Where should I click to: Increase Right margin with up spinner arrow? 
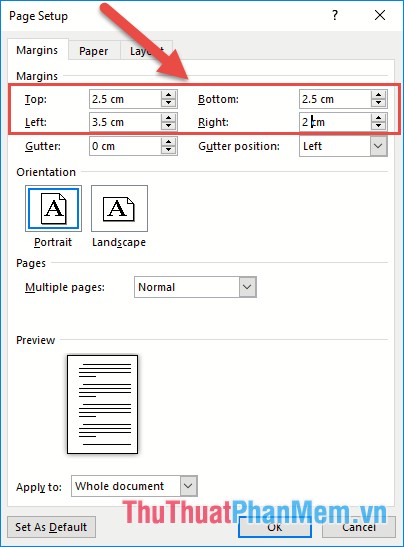(379, 118)
